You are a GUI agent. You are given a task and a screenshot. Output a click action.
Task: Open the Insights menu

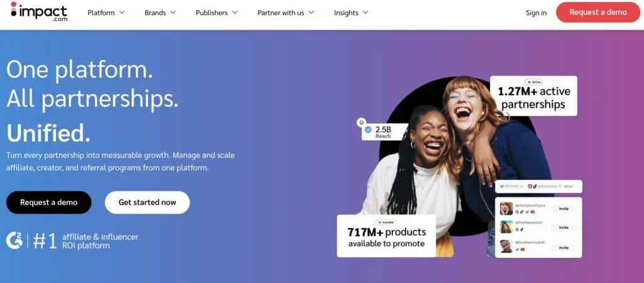351,13
